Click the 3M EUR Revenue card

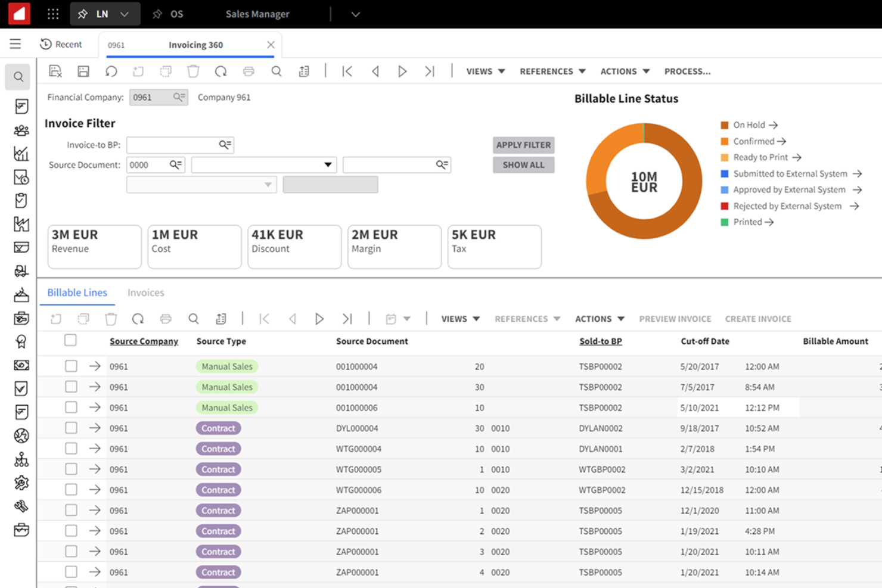tap(95, 247)
